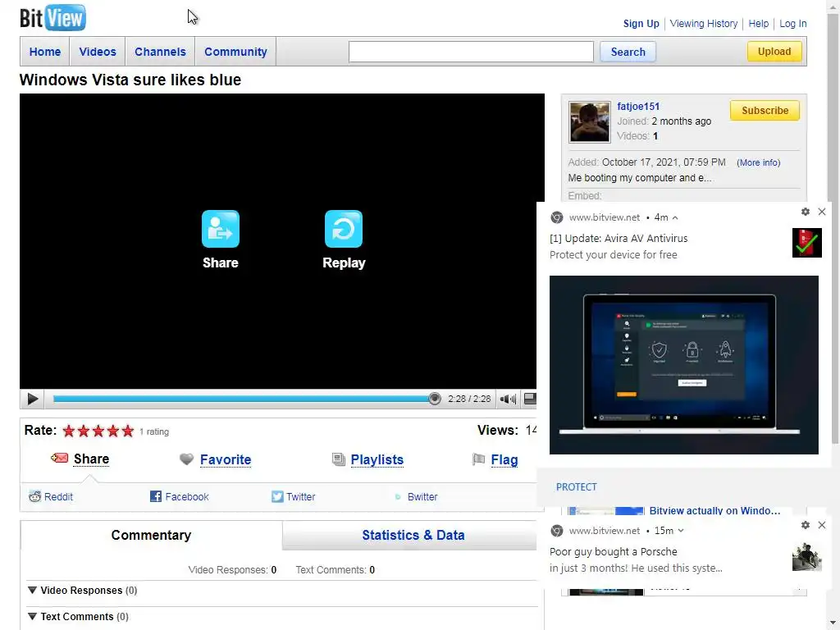840x630 pixels.
Task: Open the fatjoe151 channel link
Action: [x=638, y=106]
